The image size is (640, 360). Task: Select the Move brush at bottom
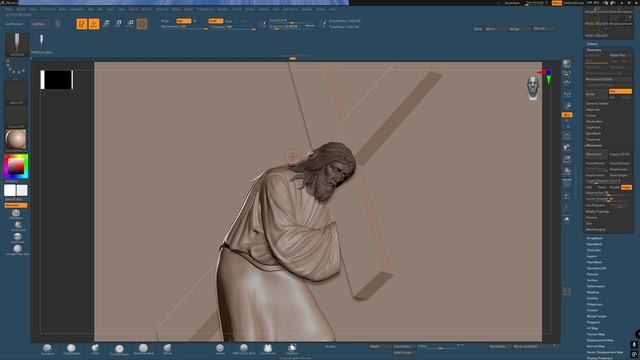coord(167,349)
